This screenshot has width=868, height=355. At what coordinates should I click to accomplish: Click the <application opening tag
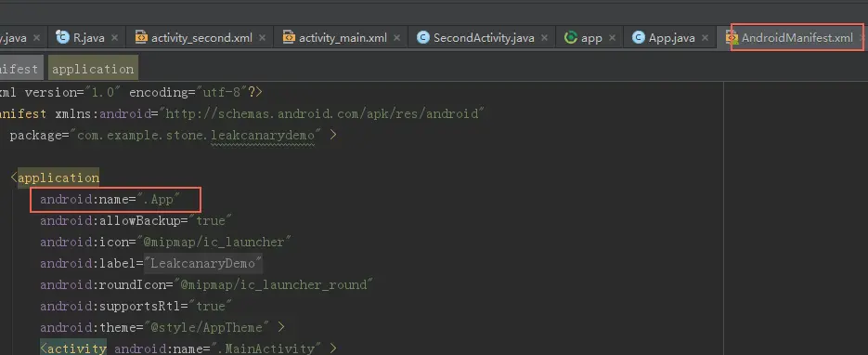pyautogui.click(x=55, y=178)
